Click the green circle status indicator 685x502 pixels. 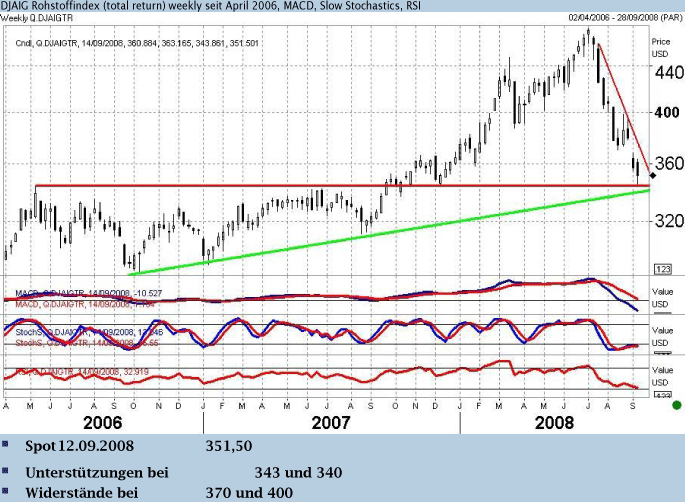coord(676,405)
